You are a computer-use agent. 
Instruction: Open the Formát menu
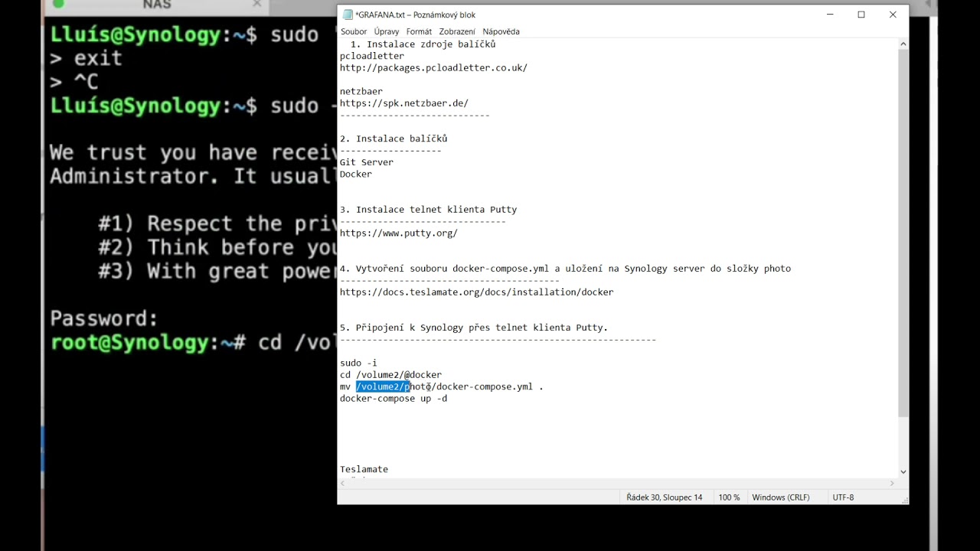click(x=419, y=31)
